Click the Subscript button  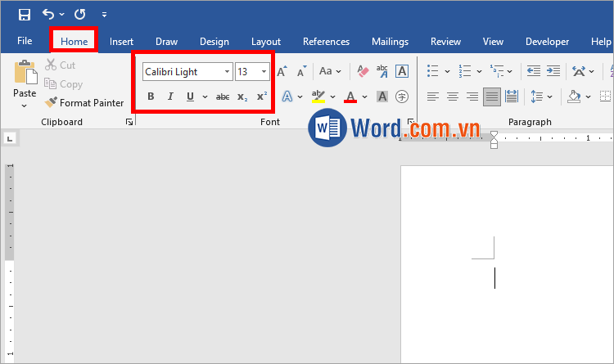[x=242, y=97]
